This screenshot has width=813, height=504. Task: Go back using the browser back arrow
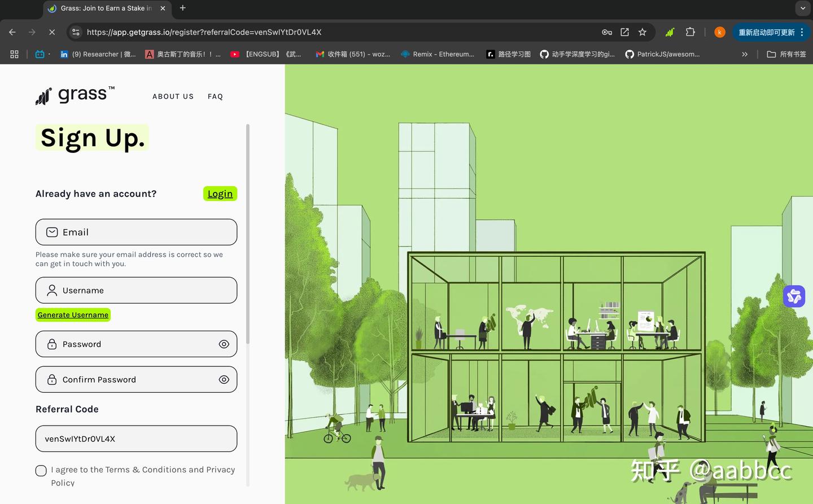click(12, 32)
